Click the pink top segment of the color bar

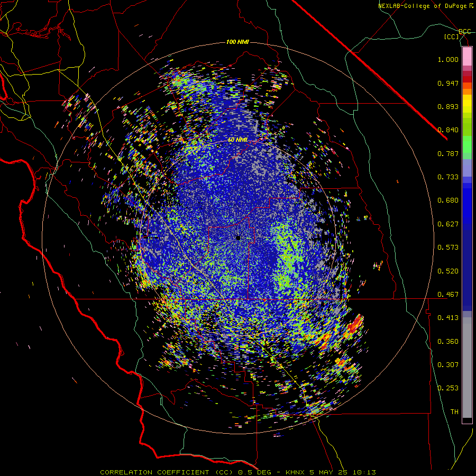467,57
